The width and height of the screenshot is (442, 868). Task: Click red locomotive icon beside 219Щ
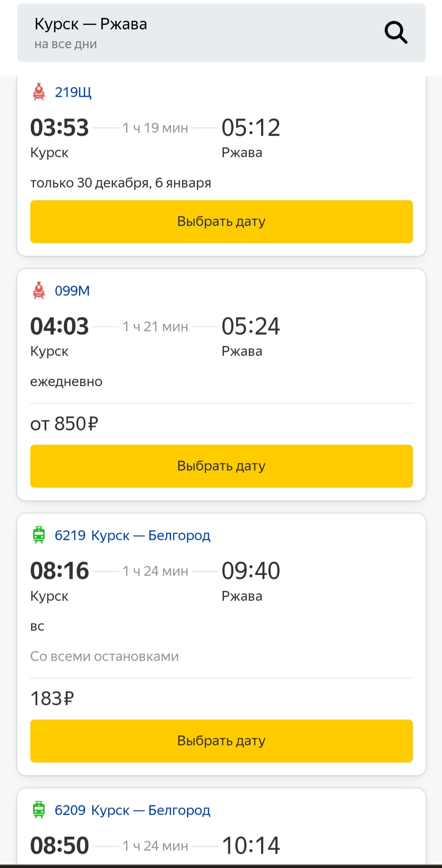coord(39,92)
